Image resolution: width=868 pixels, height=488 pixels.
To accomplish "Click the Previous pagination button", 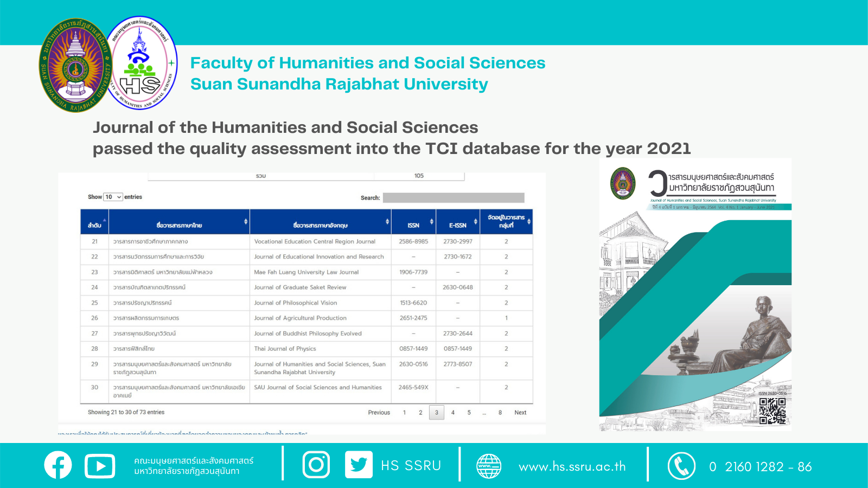I will click(379, 413).
